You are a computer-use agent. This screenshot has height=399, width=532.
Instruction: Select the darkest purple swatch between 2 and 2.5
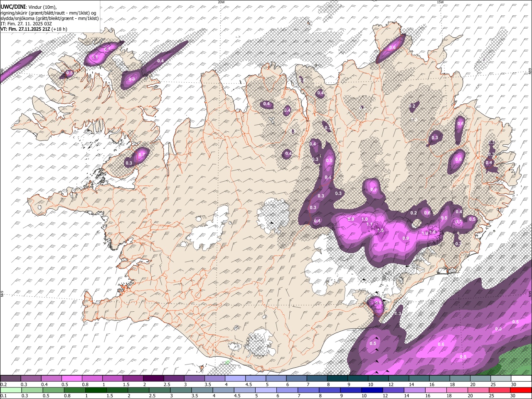click(x=153, y=378)
